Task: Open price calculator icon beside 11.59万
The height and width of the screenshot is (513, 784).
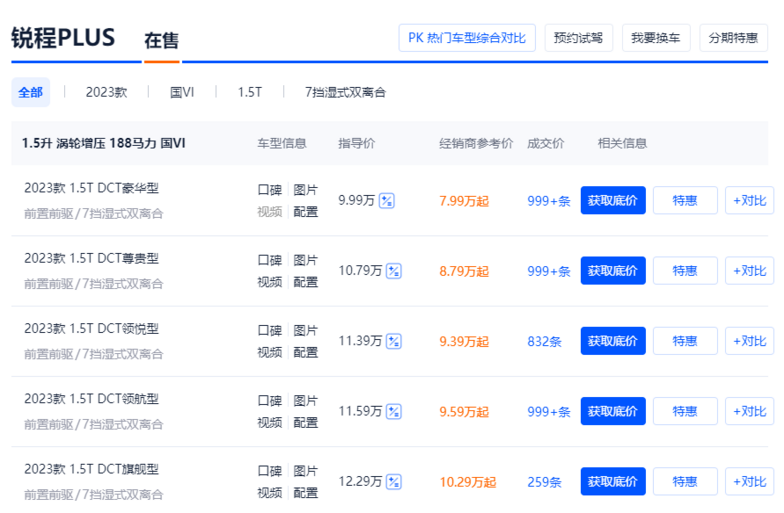Action: [x=394, y=412]
